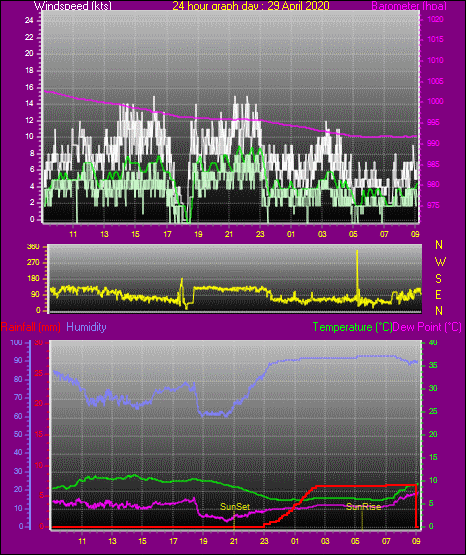Image resolution: width=466 pixels, height=555 pixels.
Task: Select 35 on the green temperature axis
Action: click(433, 366)
